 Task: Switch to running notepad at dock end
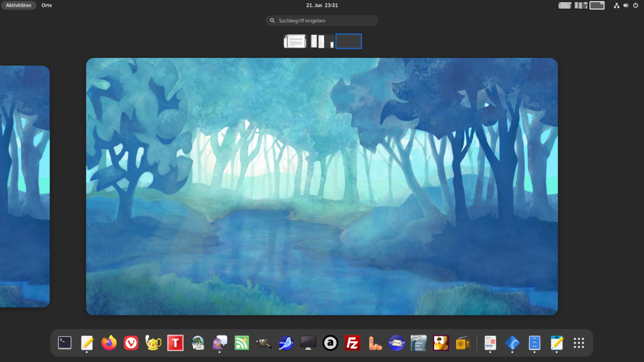[x=557, y=343]
